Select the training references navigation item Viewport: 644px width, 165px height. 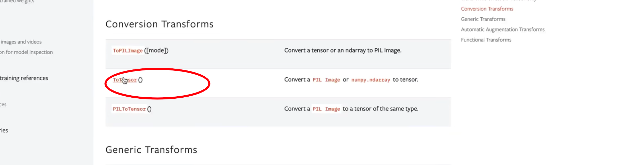24,78
